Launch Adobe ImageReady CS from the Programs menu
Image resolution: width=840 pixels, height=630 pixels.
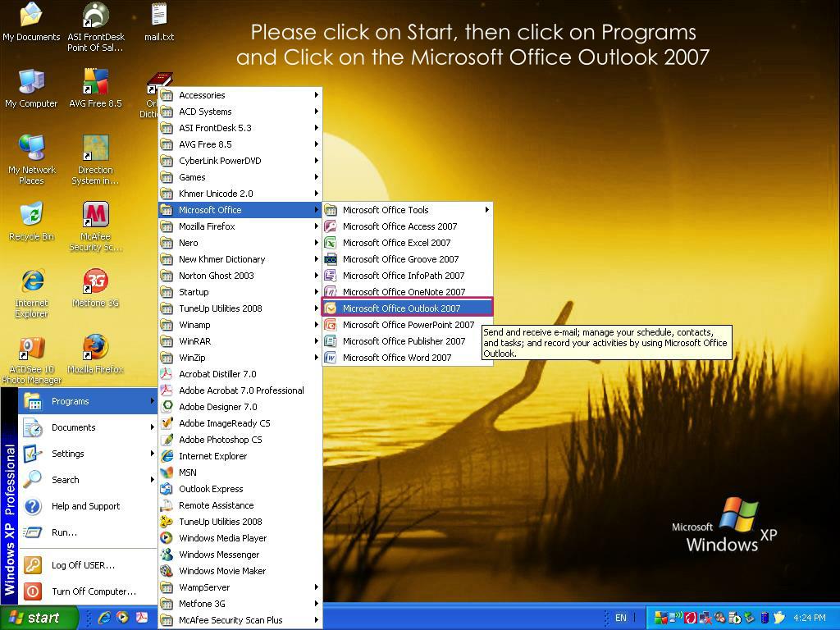point(240,423)
